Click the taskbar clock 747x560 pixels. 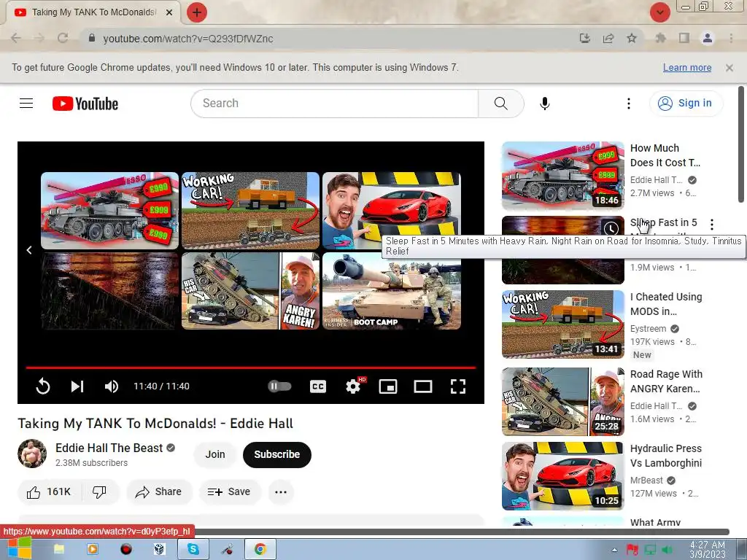pyautogui.click(x=708, y=550)
